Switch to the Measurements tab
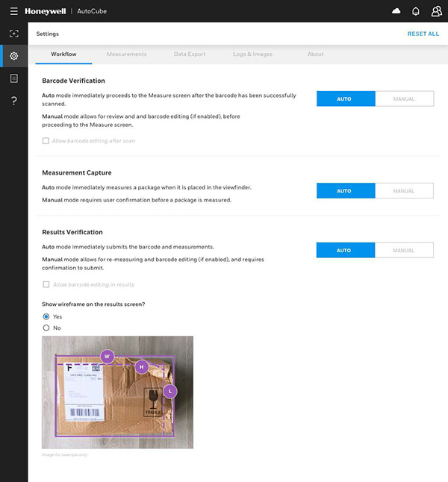 pyautogui.click(x=126, y=54)
